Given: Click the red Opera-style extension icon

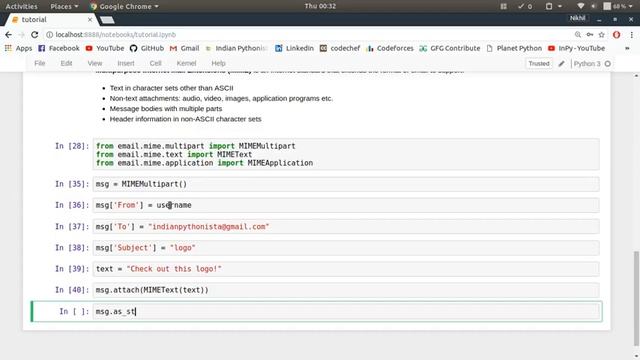Looking at the screenshot, I should tap(616, 35).
